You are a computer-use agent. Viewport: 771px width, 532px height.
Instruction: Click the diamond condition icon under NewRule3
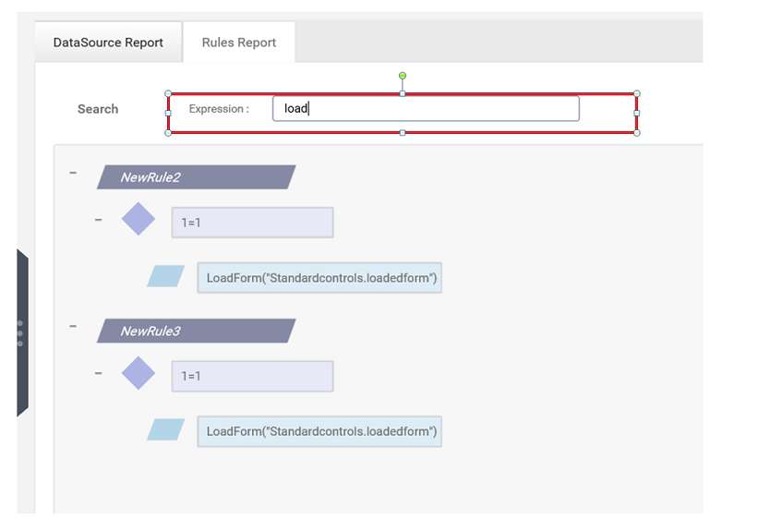[x=139, y=373]
